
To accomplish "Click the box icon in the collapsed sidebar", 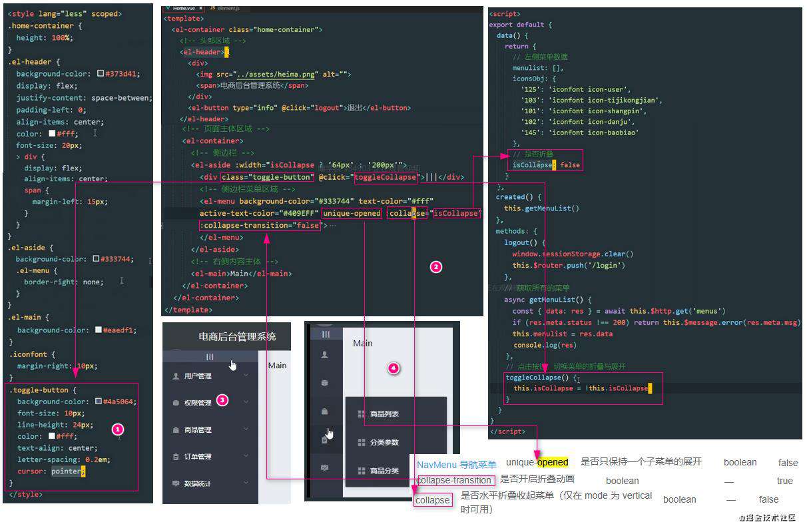I will [325, 383].
